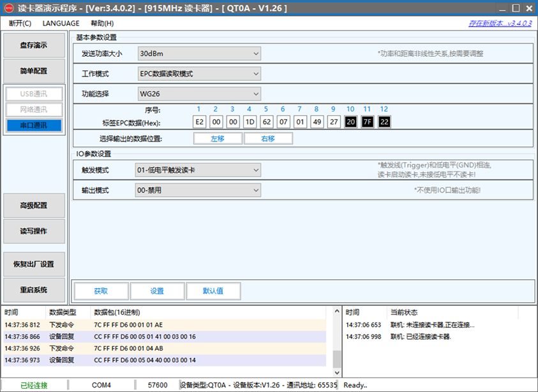The height and width of the screenshot is (392, 538).
Task: Expand the 功能选择 WG26 dropdown
Action: pos(199,94)
